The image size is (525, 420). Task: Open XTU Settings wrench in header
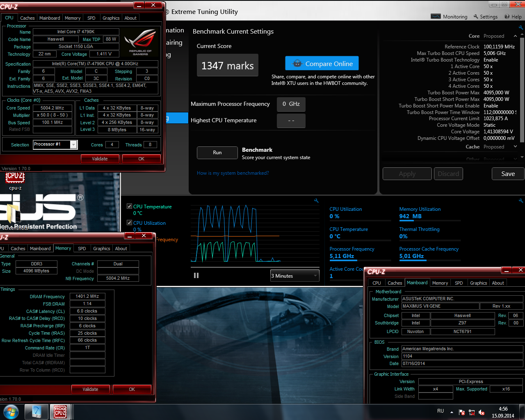[485, 16]
